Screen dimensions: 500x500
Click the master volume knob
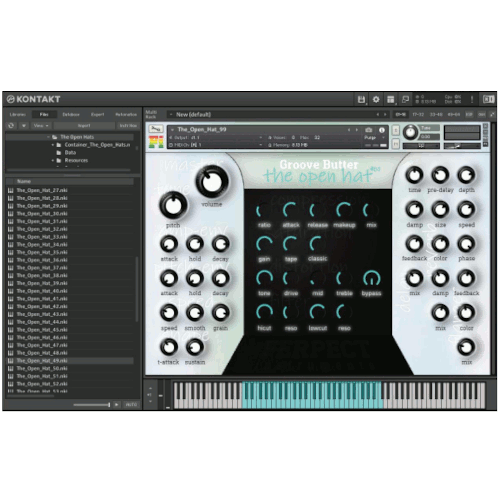tap(212, 182)
